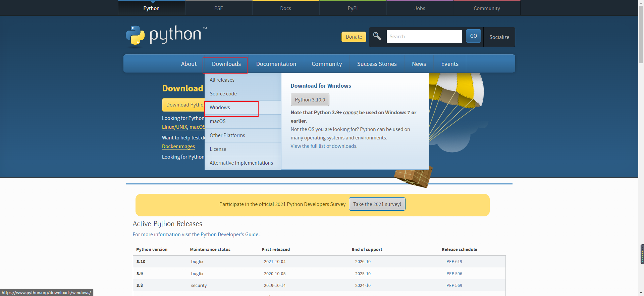The width and height of the screenshot is (644, 296).
Task: Select Alternative Implementations menu entry
Action: pos(243,163)
